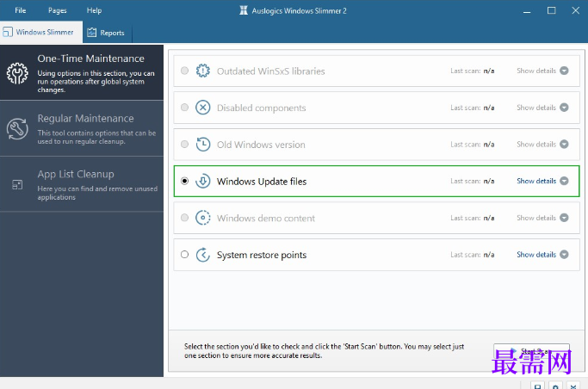Close the Auslogics Windows Slimmer window
588x389 pixels.
(576, 10)
